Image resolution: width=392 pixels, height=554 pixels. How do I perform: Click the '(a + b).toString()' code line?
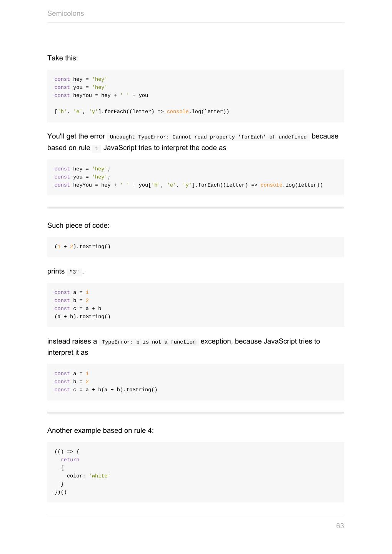tap(82, 317)
